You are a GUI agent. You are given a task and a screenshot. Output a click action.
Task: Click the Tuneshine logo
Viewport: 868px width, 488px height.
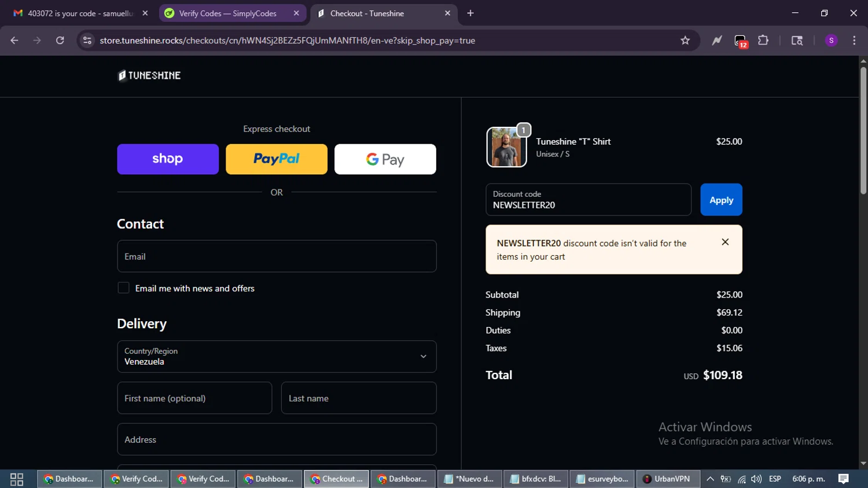coord(149,75)
